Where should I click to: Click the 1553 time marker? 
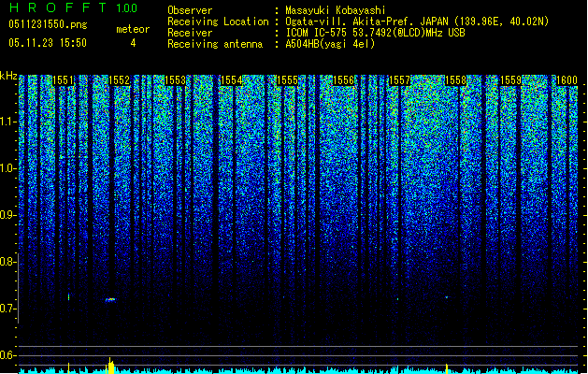coord(175,80)
